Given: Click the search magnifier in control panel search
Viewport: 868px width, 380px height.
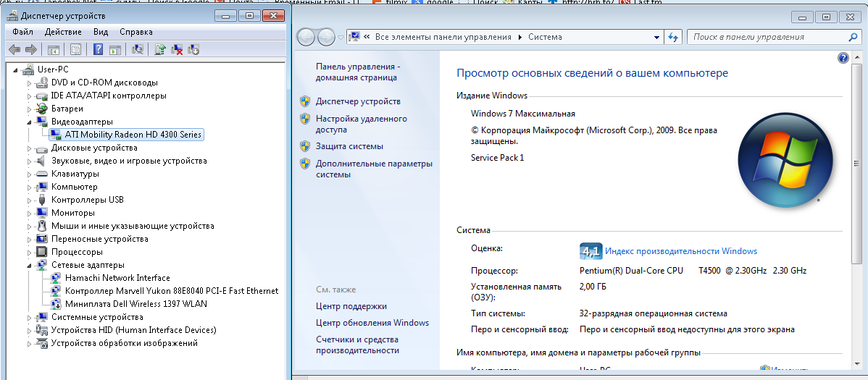Looking at the screenshot, I should click(x=853, y=37).
